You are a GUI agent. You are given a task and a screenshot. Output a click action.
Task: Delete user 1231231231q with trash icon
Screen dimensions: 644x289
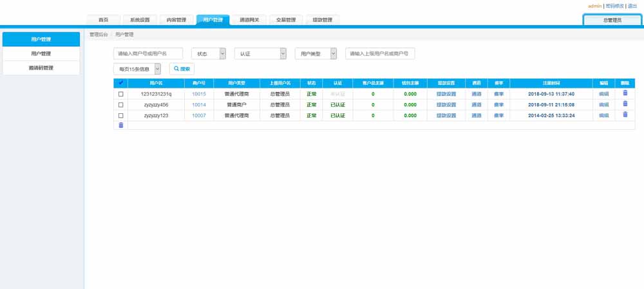pyautogui.click(x=625, y=93)
